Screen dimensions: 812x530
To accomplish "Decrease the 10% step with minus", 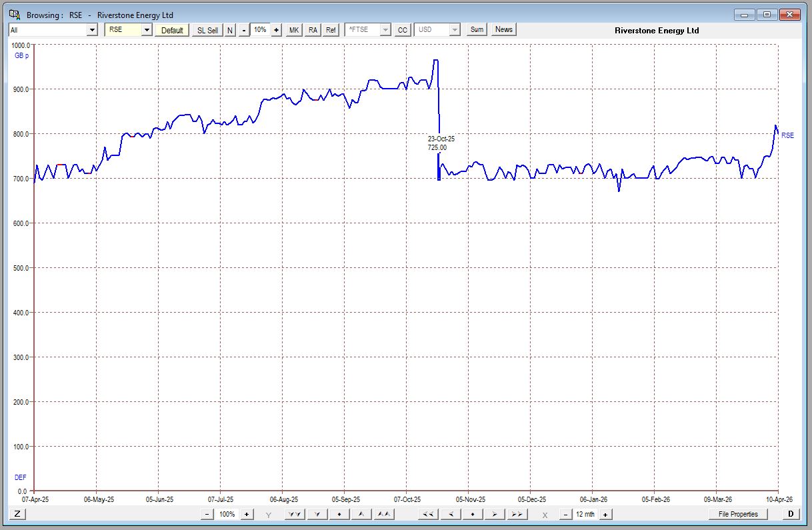I will coord(244,30).
